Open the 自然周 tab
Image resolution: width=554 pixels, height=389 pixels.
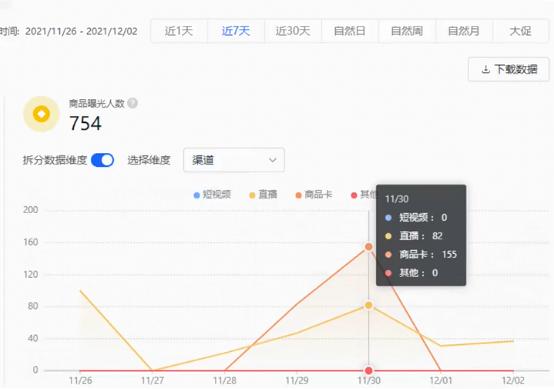coord(407,31)
